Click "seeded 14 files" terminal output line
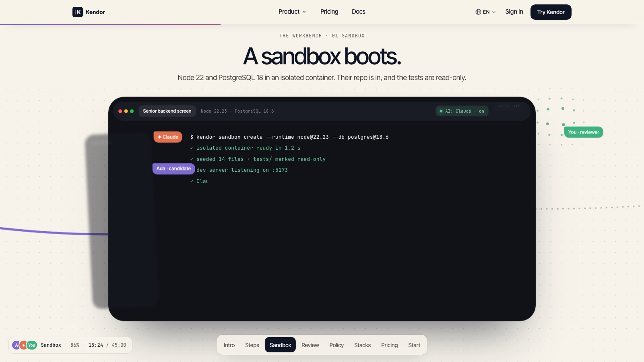644x362 pixels. [258, 159]
